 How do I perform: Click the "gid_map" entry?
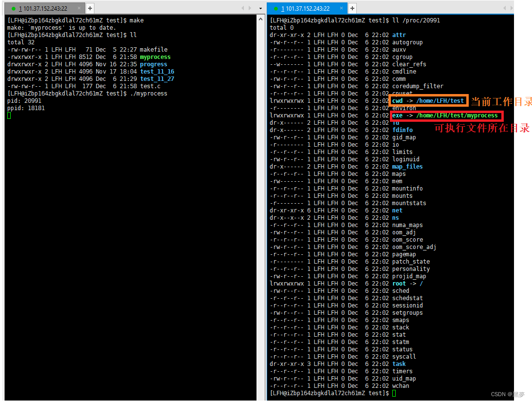tap(404, 137)
